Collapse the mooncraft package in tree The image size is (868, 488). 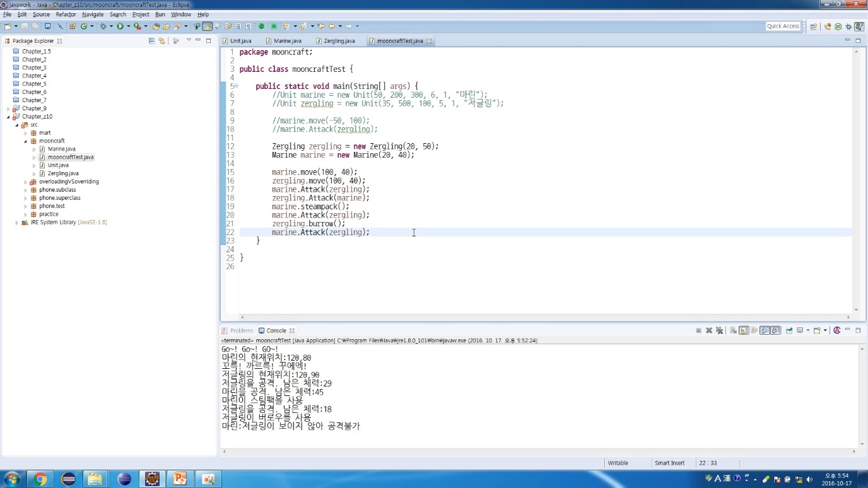[26, 141]
